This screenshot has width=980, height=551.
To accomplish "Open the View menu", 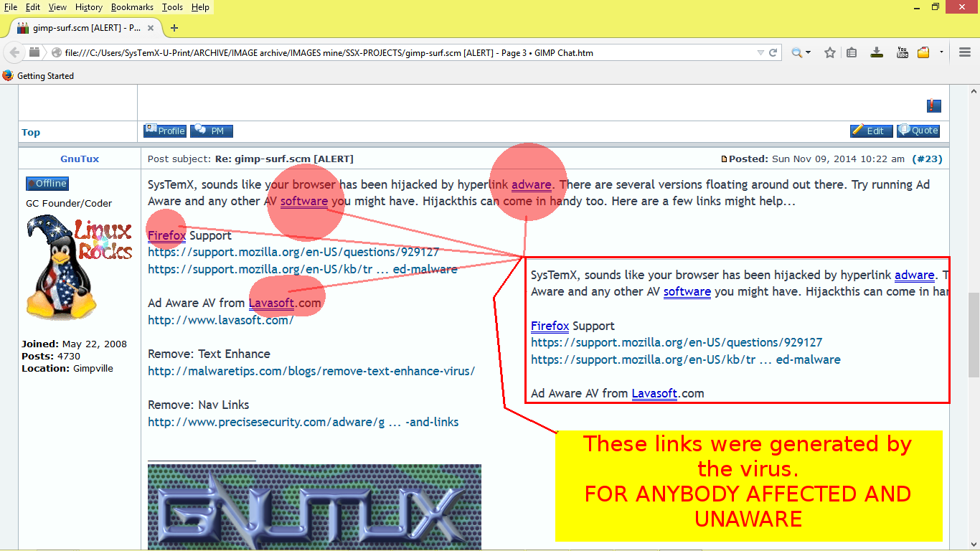I will [57, 7].
